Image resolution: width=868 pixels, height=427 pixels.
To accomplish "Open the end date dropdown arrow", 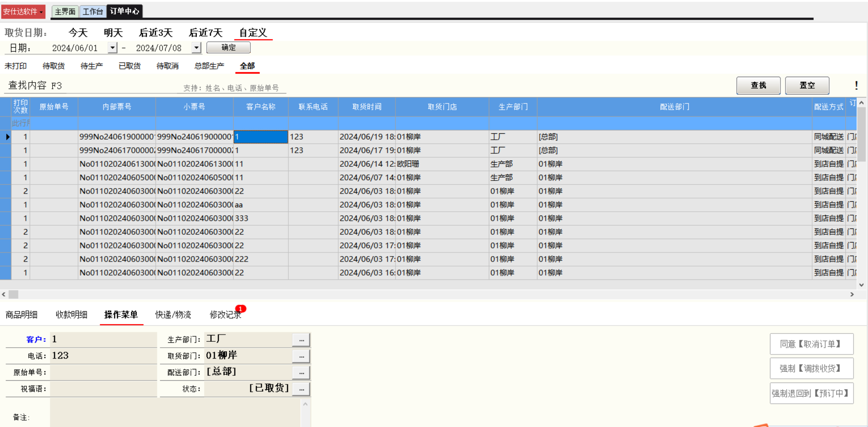I will pyautogui.click(x=196, y=48).
